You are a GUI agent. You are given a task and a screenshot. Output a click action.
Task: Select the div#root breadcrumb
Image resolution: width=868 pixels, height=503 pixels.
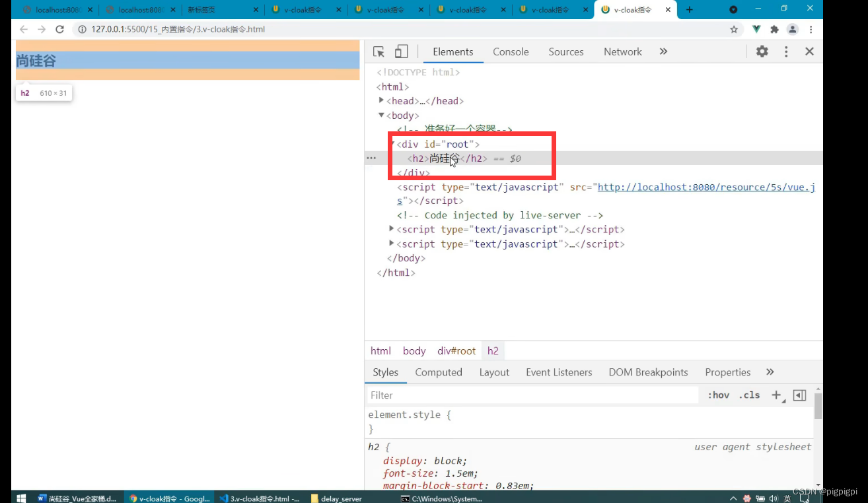[456, 351]
